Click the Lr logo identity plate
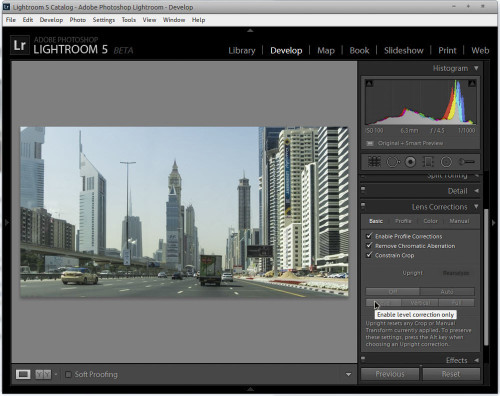The image size is (500, 396). tap(19, 45)
